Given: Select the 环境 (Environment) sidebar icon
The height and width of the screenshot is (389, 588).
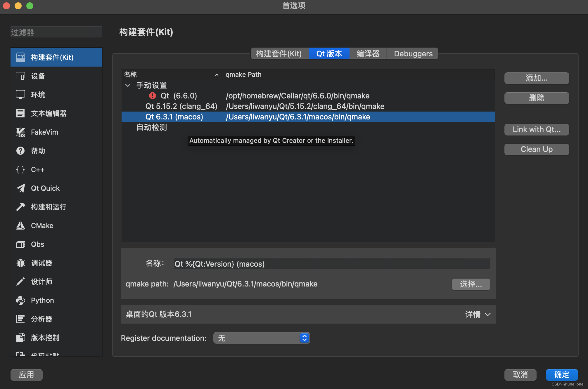Looking at the screenshot, I should coord(37,94).
